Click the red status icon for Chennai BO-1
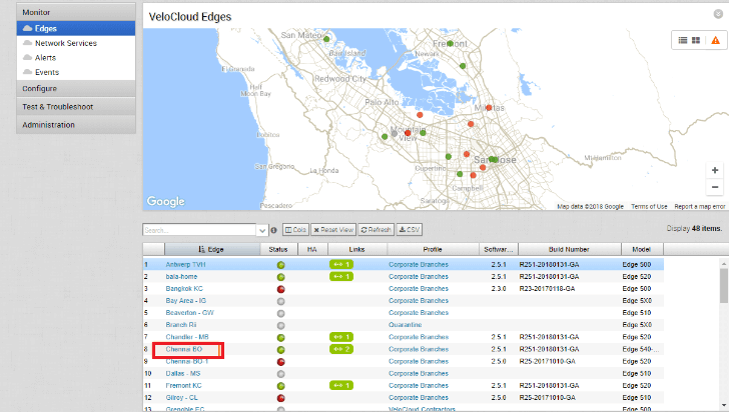Screen dimensions: 731x413 click(x=281, y=362)
